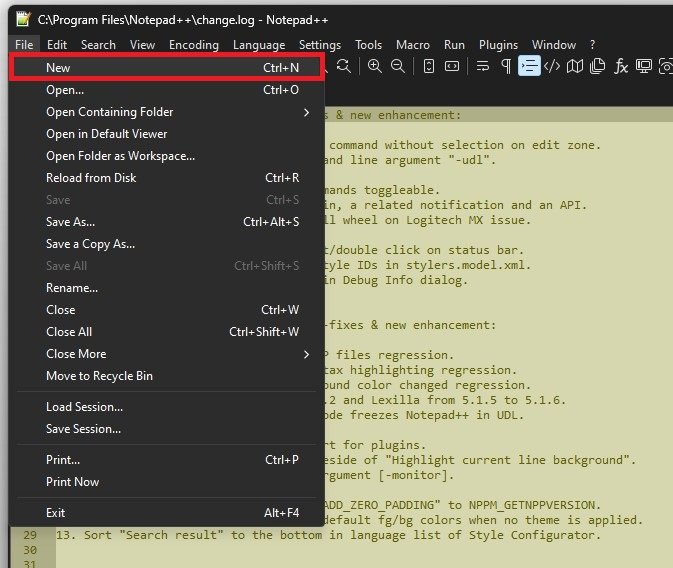The image size is (673, 568).
Task: Click the Zoom Out toolbar icon
Action: click(x=398, y=66)
